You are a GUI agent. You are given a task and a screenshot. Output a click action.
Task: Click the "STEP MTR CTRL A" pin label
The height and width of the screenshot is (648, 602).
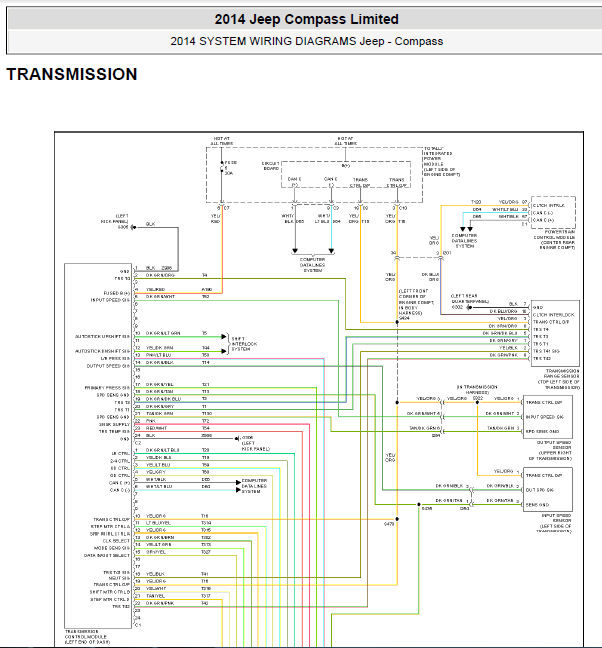pos(110,526)
